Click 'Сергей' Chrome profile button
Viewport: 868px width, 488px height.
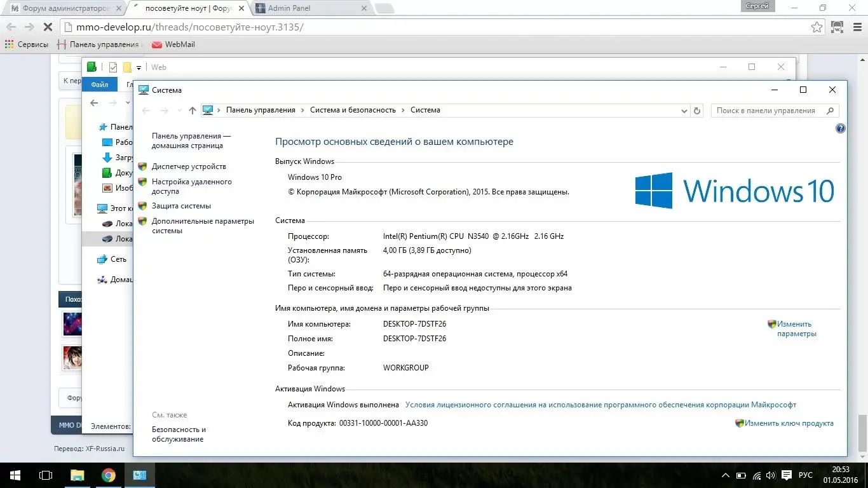point(757,6)
